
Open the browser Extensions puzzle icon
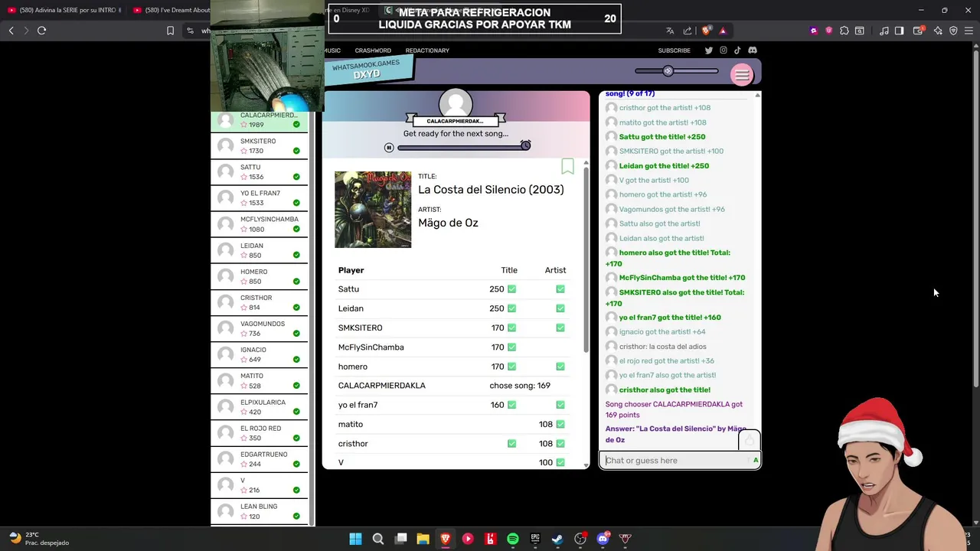tap(844, 31)
